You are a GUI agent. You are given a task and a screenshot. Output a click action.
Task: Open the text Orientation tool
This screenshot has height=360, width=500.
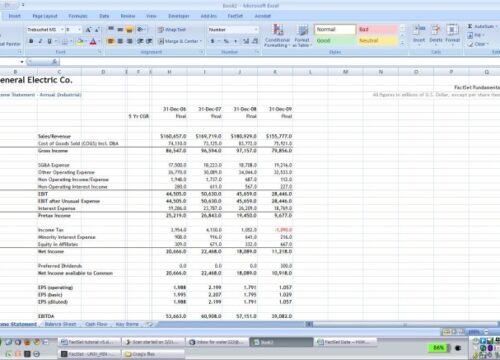[x=141, y=29]
